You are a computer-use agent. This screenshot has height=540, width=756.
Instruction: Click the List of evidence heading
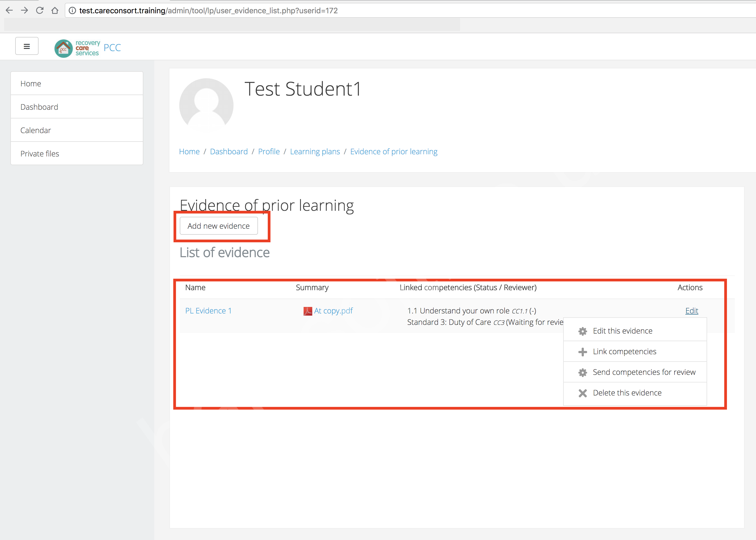point(225,253)
